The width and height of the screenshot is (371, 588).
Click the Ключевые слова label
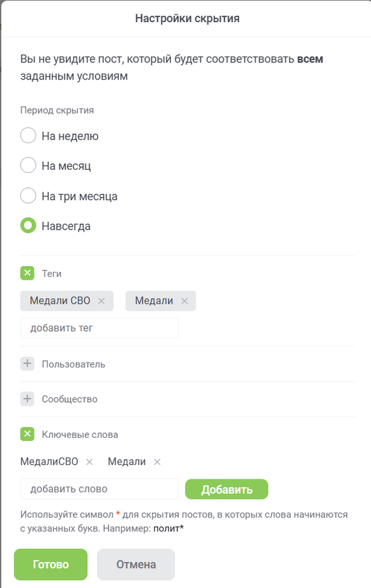(80, 434)
